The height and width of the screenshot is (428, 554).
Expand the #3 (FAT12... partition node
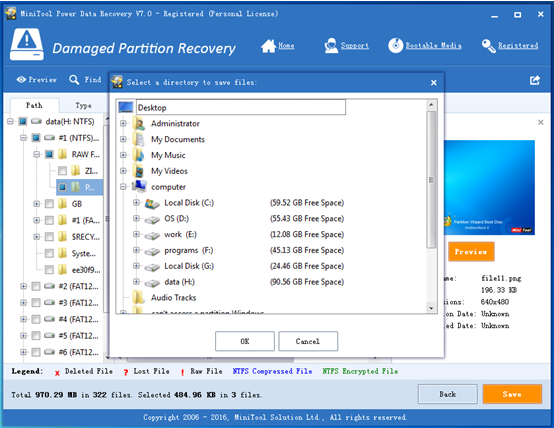click(23, 303)
